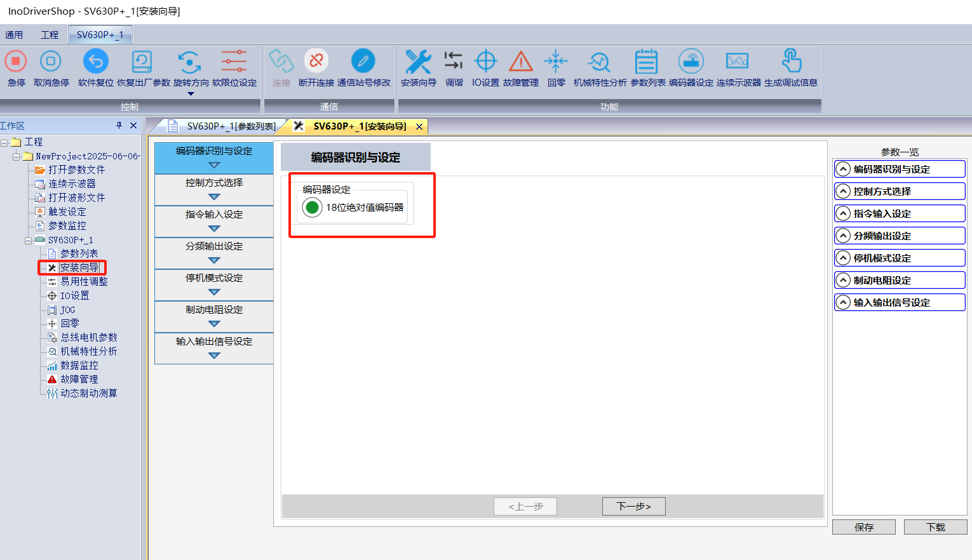Open the 机械特性分析 toolbar icon
This screenshot has width=972, height=560.
[599, 62]
